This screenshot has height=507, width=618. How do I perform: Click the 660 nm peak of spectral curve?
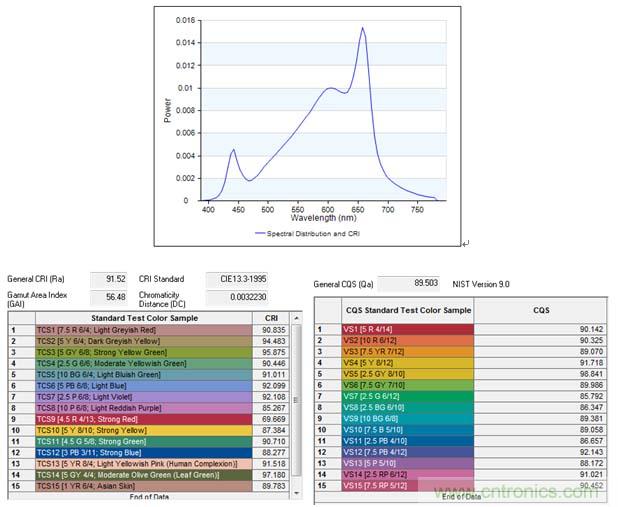tap(362, 30)
